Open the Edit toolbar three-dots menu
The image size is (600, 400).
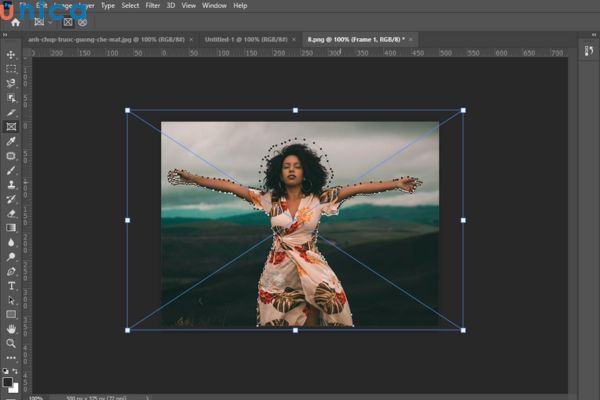[11, 357]
